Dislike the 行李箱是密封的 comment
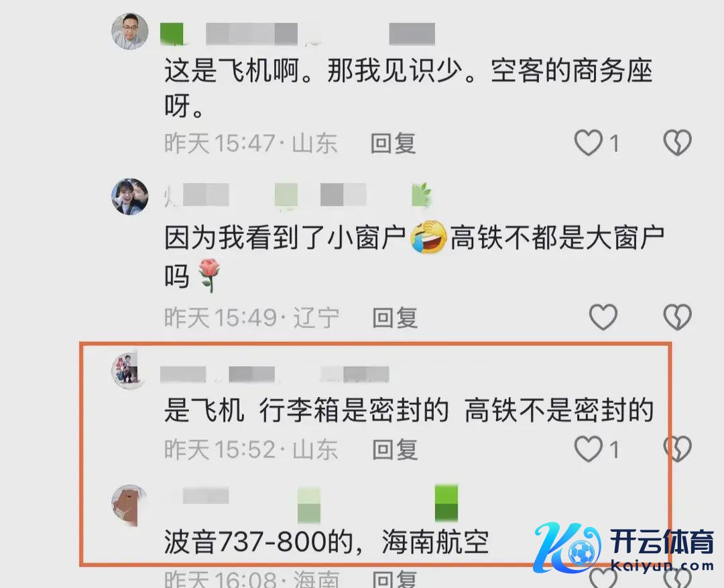Screen dimensions: 724x588 [x=677, y=449]
